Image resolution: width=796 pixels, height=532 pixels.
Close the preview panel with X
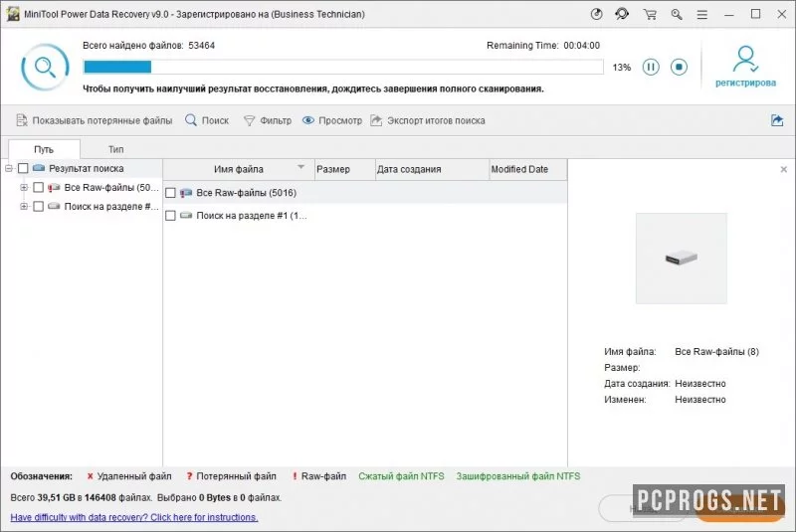783,169
